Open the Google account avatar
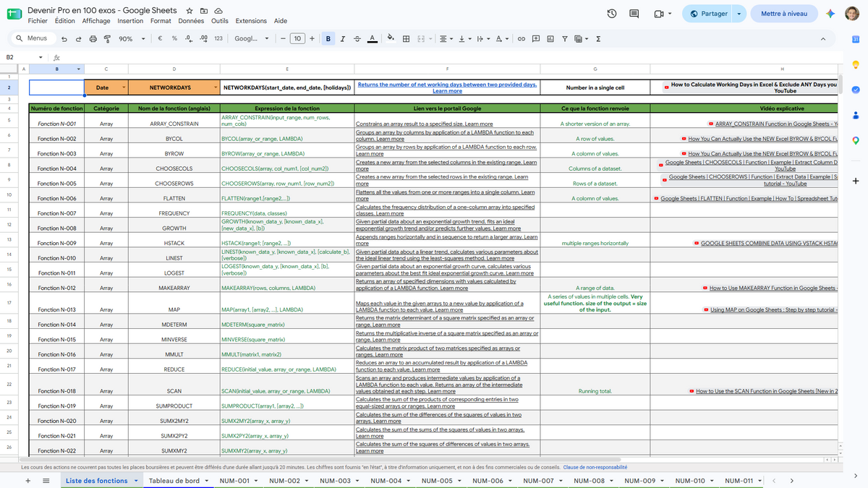The image size is (868, 488). click(x=852, y=14)
